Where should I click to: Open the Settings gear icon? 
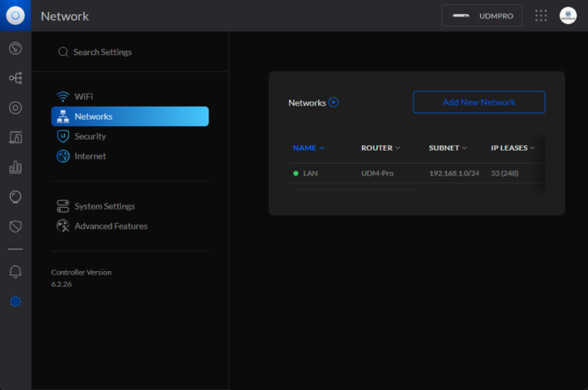(15, 301)
